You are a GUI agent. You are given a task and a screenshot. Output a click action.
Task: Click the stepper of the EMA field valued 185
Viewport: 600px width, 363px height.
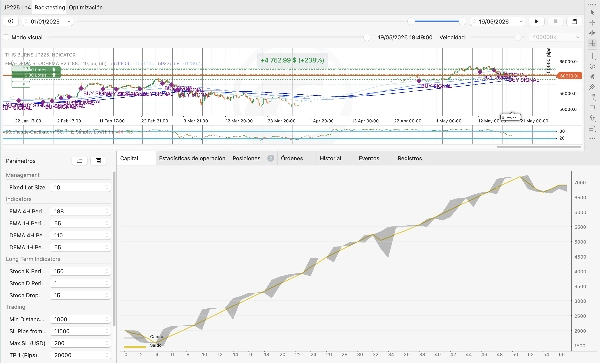(x=107, y=211)
